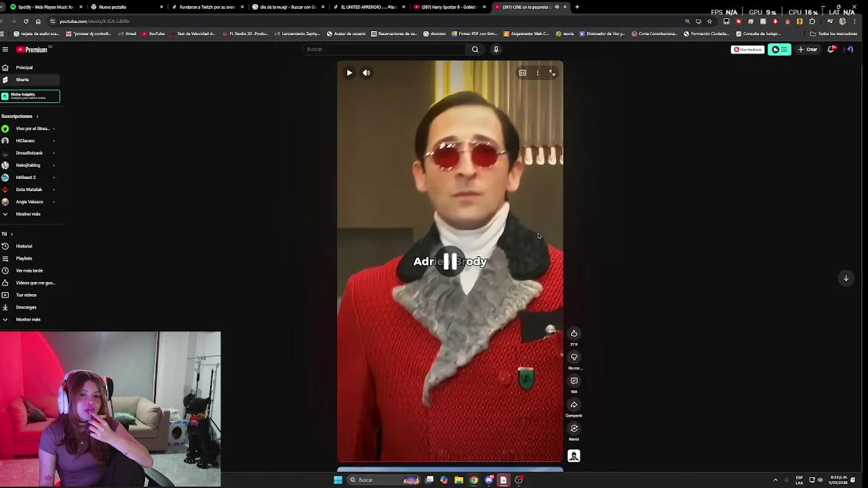Open the Short's channel audio thumbnail
The image size is (868, 488).
click(574, 456)
